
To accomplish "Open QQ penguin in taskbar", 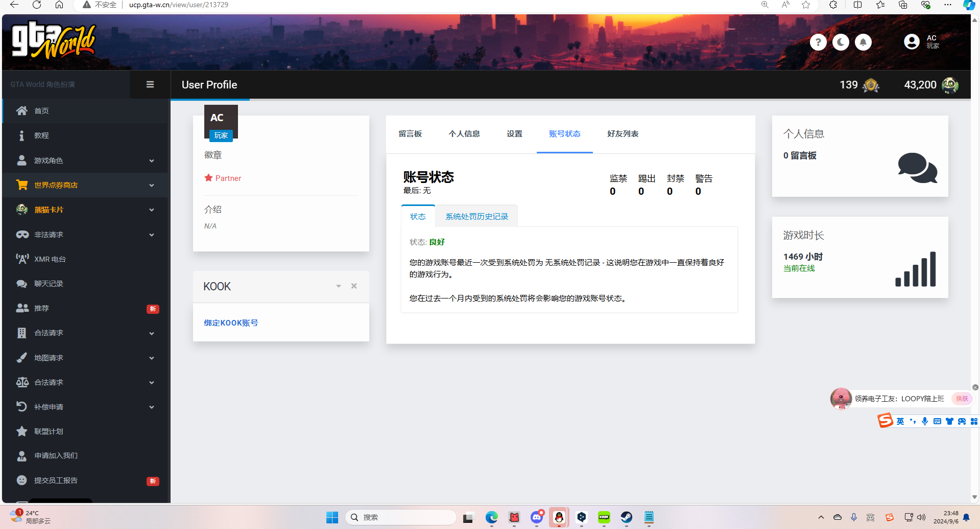I will (559, 517).
